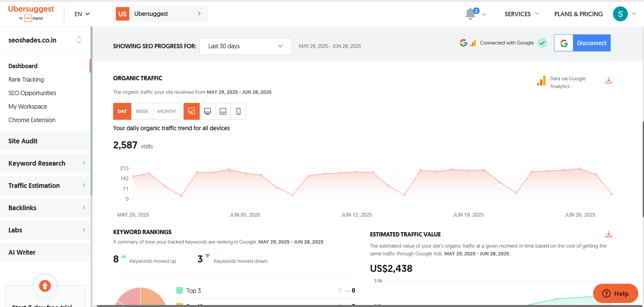The image size is (644, 307).
Task: Expand the Backlinks section
Action: coord(45,208)
